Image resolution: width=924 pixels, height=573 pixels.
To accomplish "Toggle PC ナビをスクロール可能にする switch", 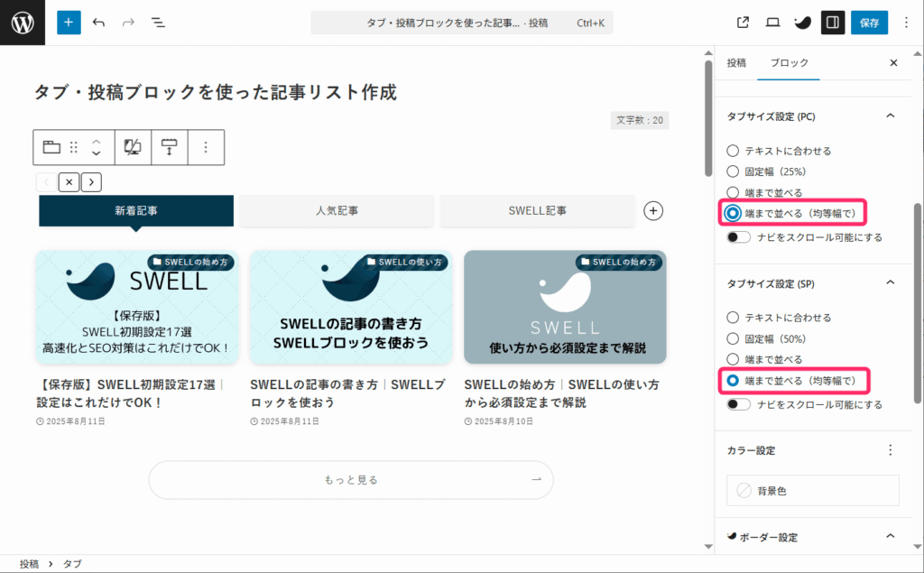I will tap(738, 237).
